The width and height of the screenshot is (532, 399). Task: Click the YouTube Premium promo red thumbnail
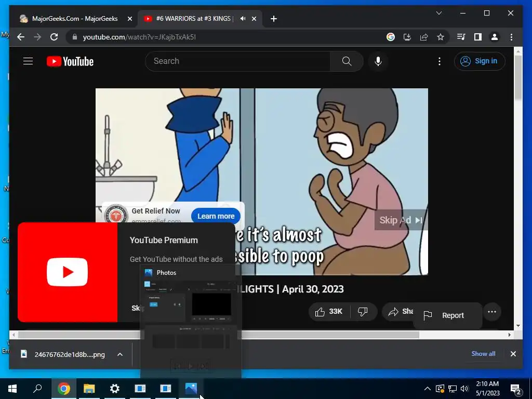(x=68, y=272)
